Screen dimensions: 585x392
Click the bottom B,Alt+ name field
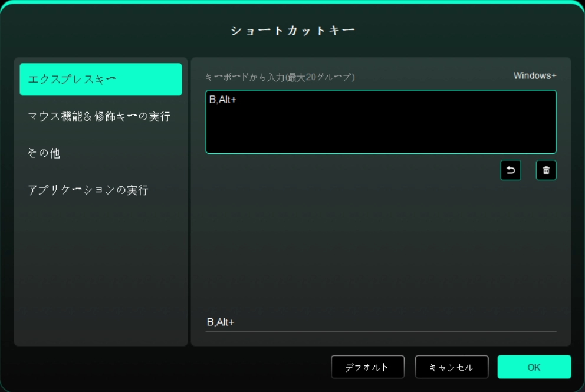pos(380,323)
